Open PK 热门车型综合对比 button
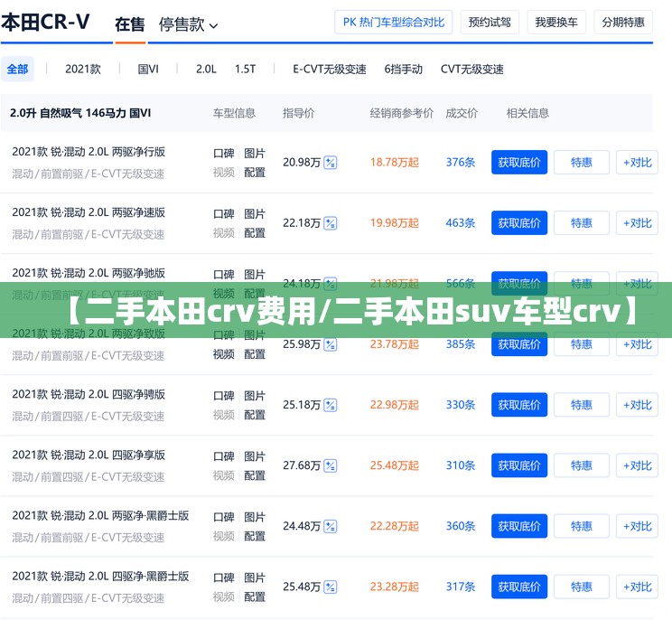Screen dimensions: 672x620 (394, 22)
